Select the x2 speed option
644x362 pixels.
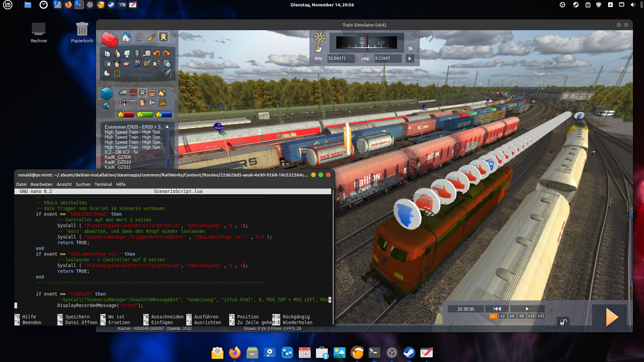click(x=502, y=316)
